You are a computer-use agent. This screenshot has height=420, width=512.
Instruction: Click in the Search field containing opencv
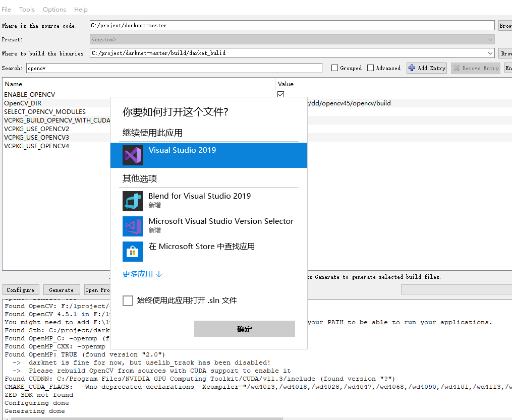click(x=174, y=68)
